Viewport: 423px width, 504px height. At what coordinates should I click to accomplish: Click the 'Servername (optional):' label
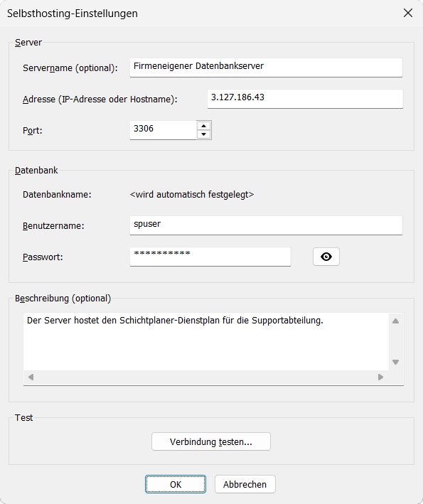click(x=70, y=68)
